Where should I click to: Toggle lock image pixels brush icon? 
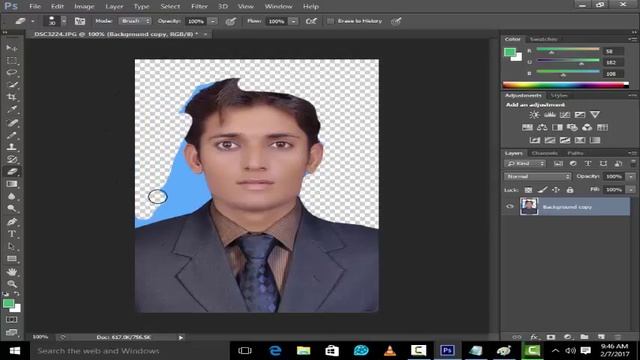pos(542,190)
